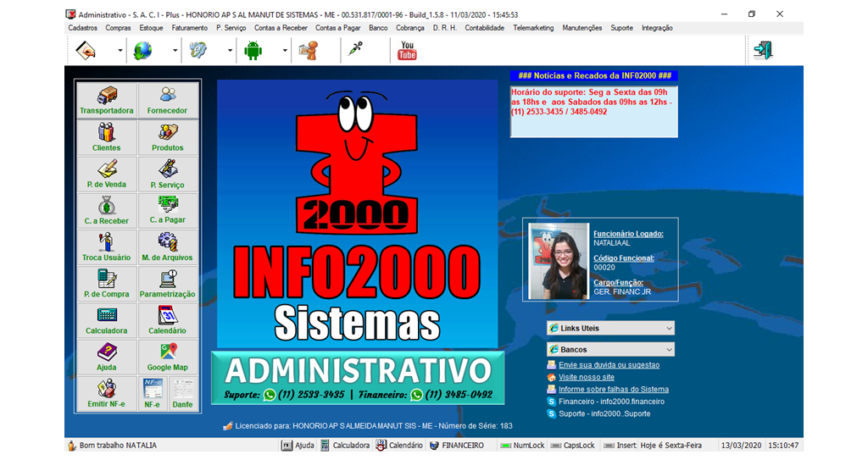Image resolution: width=868 pixels, height=460 pixels.
Task: Open Suporte - info2000..Suporte Skype contact
Action: (x=604, y=413)
